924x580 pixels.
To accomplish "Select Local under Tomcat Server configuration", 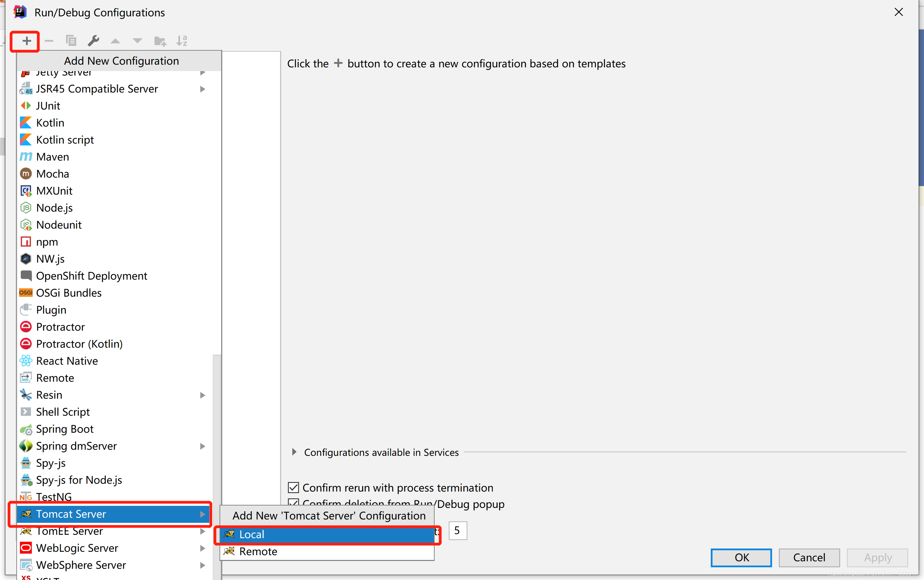I will pyautogui.click(x=327, y=534).
